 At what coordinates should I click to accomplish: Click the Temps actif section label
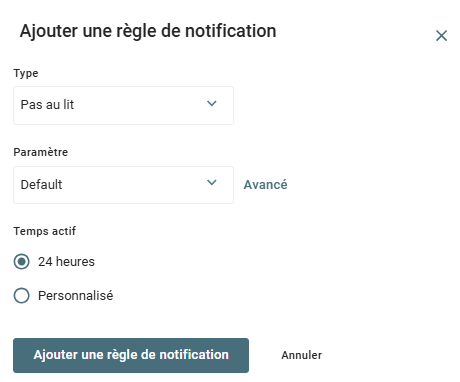(x=45, y=231)
